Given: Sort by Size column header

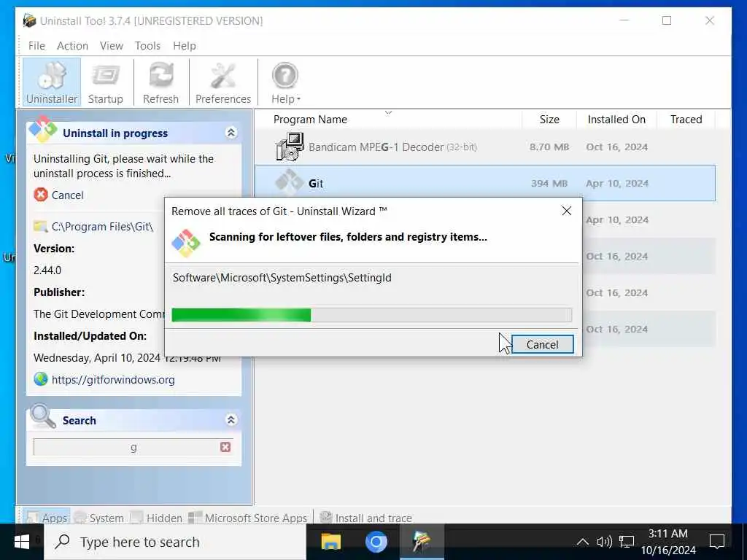Looking at the screenshot, I should tap(549, 120).
